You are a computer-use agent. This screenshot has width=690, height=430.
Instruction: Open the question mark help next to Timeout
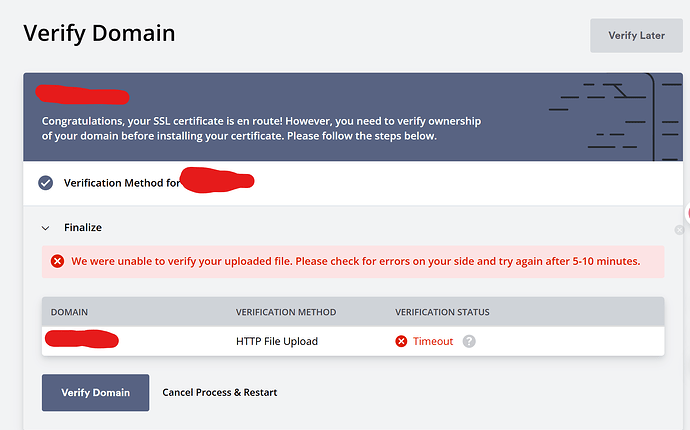point(468,341)
